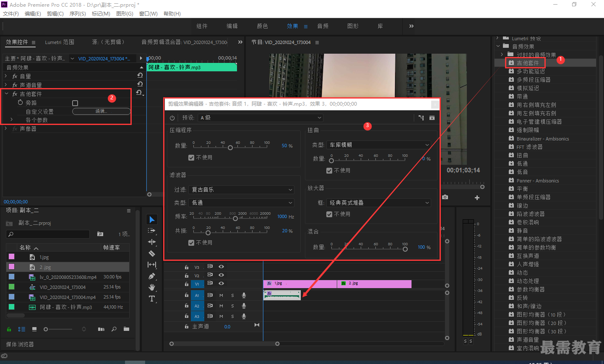Select 多功能延迟 audio effect
Screen dimensions: 604x364
point(531,71)
